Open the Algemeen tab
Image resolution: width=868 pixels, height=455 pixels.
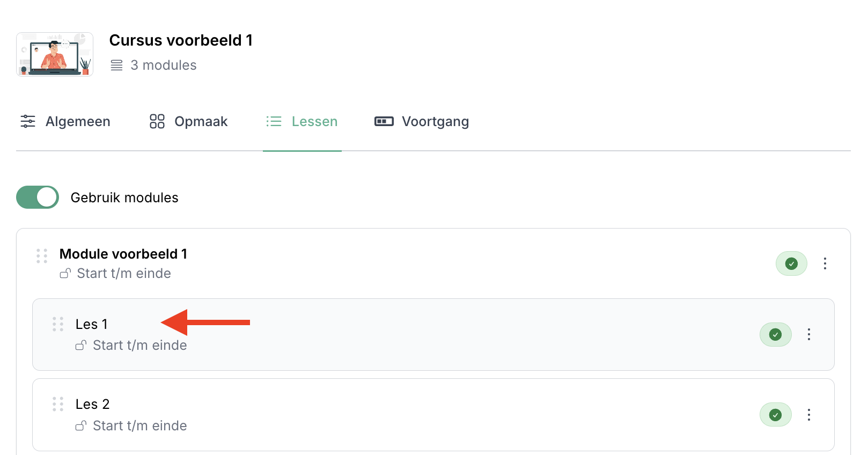pyautogui.click(x=65, y=122)
